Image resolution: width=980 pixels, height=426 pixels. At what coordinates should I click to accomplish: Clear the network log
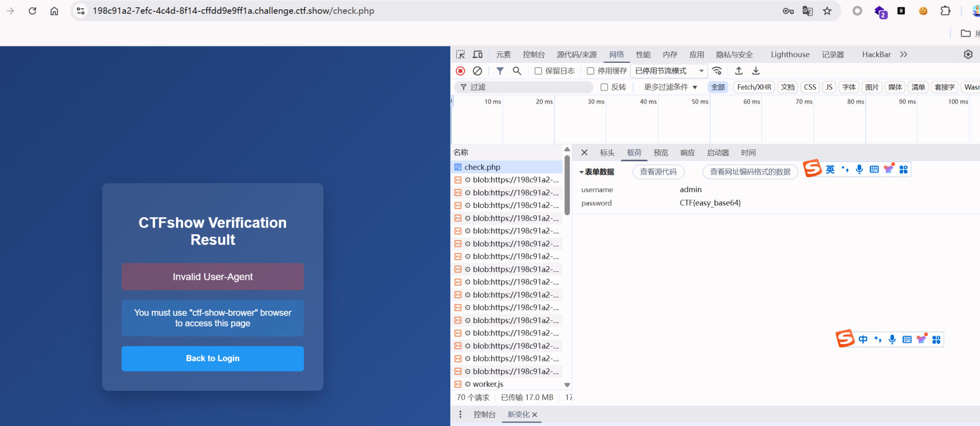pos(477,71)
